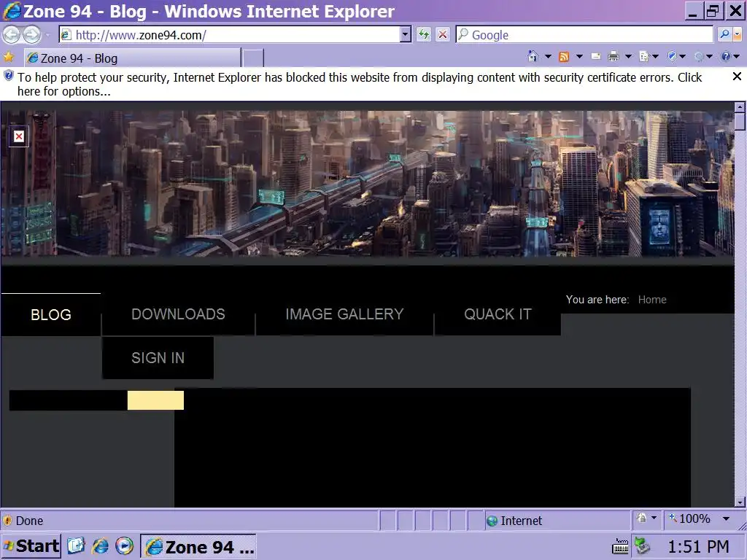Screen dimensions: 747x560
Task: Click the Back navigation arrow
Action: tap(12, 34)
